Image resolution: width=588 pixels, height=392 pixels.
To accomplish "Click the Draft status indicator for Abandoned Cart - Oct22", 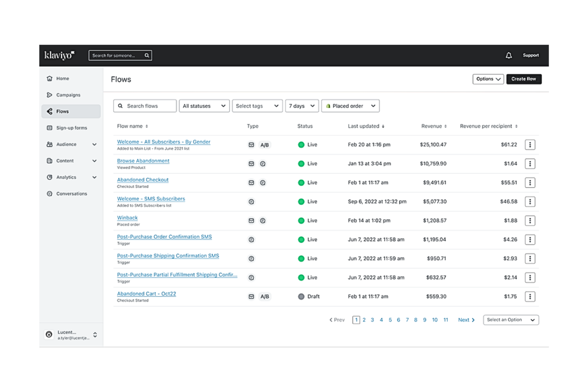I will point(302,296).
